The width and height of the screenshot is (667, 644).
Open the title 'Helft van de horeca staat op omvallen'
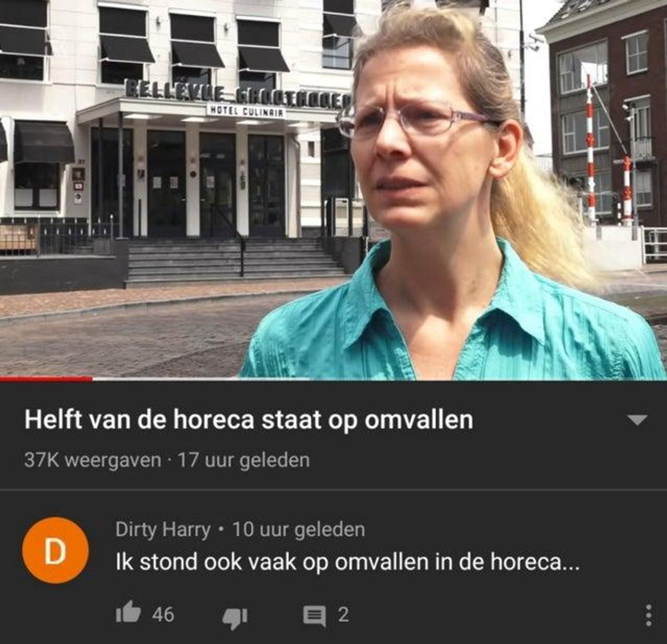coord(248,420)
